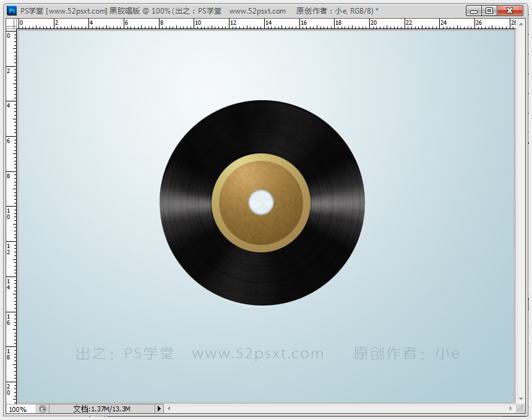
Task: Maximize the document window
Action: point(489,11)
